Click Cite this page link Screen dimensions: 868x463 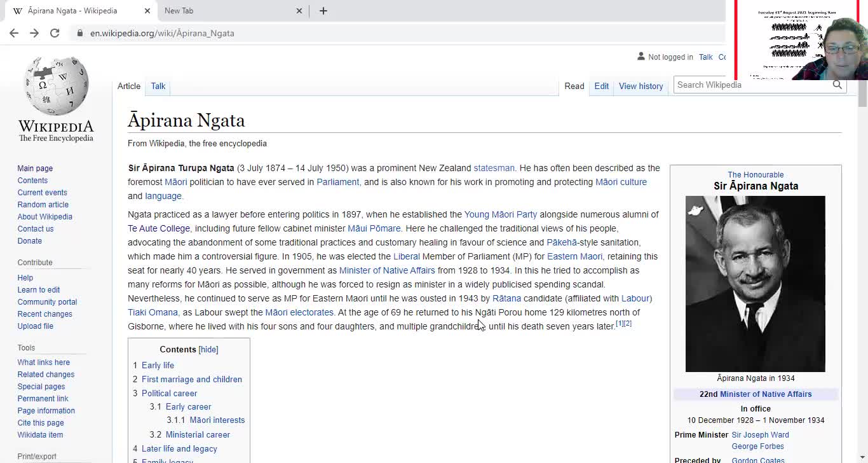[41, 423]
